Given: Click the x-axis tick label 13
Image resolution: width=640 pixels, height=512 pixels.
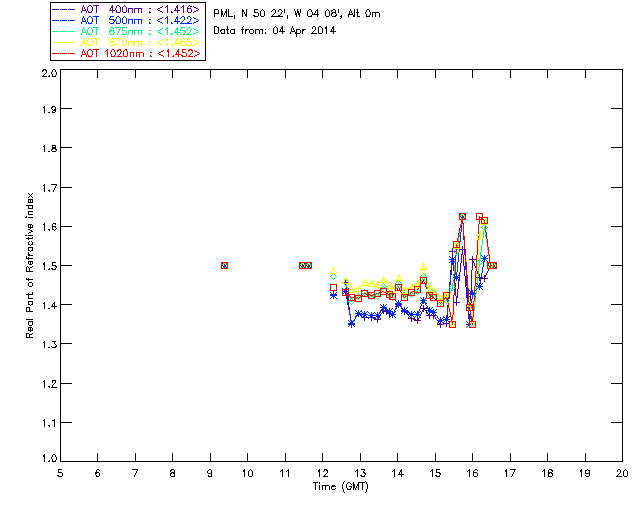Looking at the screenshot, I should 360,473.
